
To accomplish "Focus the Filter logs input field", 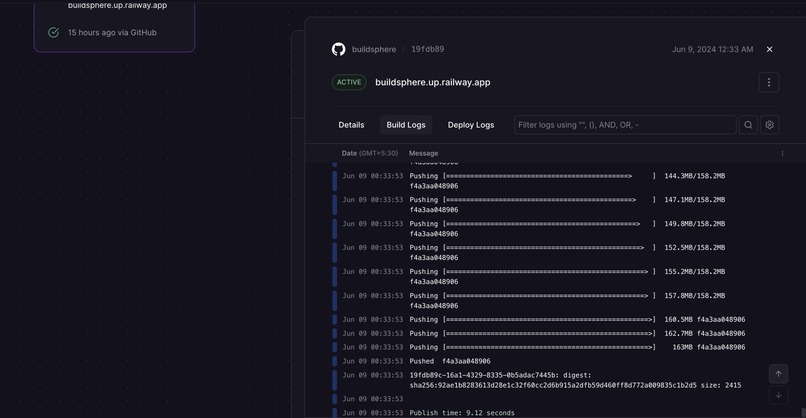I will pos(625,125).
